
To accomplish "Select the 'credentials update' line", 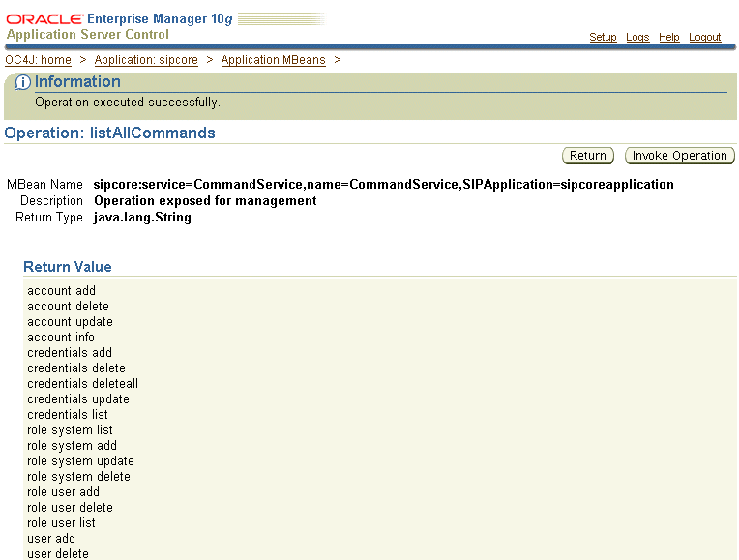I will 78,399.
